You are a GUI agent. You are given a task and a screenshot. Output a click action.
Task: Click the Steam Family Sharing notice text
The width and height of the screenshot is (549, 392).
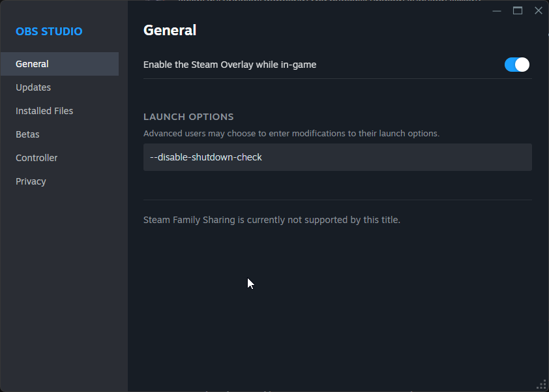[x=272, y=220]
